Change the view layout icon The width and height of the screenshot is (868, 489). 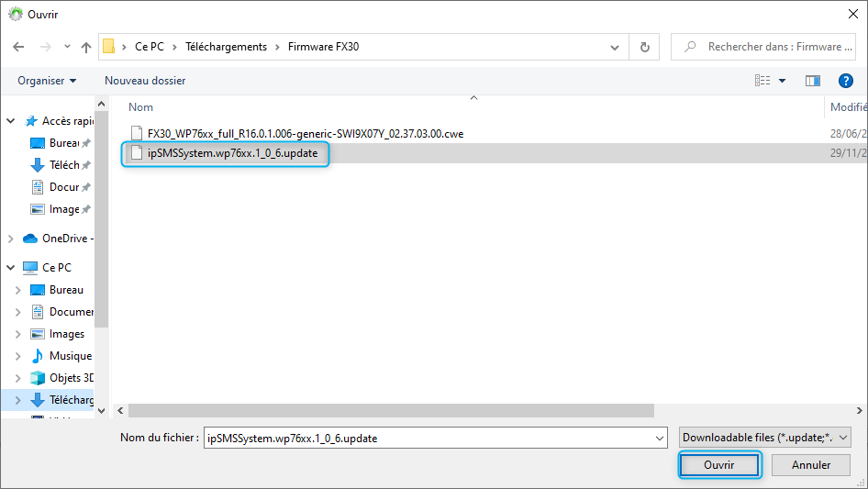tap(762, 81)
